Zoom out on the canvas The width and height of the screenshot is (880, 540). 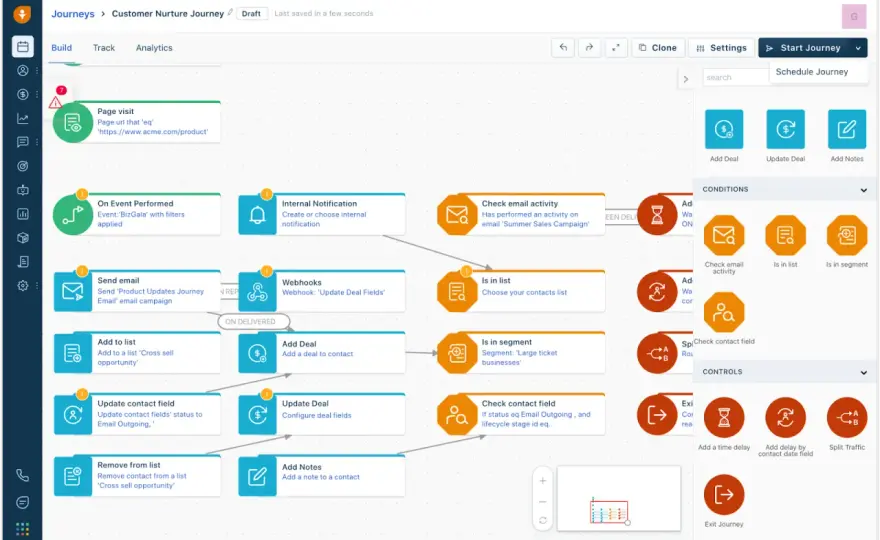pyautogui.click(x=543, y=501)
